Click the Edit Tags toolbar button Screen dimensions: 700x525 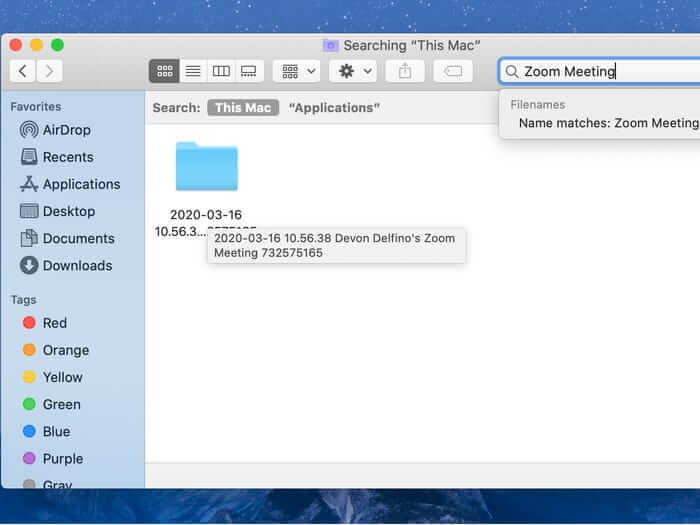coord(453,71)
